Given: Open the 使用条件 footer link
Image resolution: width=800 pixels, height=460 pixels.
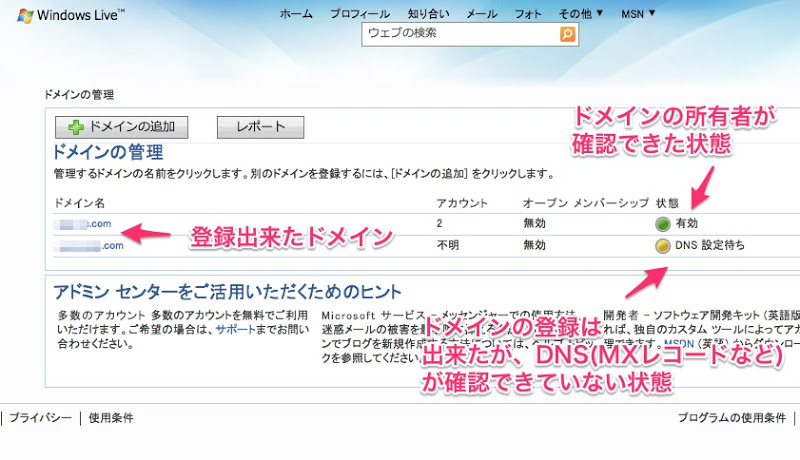Looking at the screenshot, I should point(111,418).
